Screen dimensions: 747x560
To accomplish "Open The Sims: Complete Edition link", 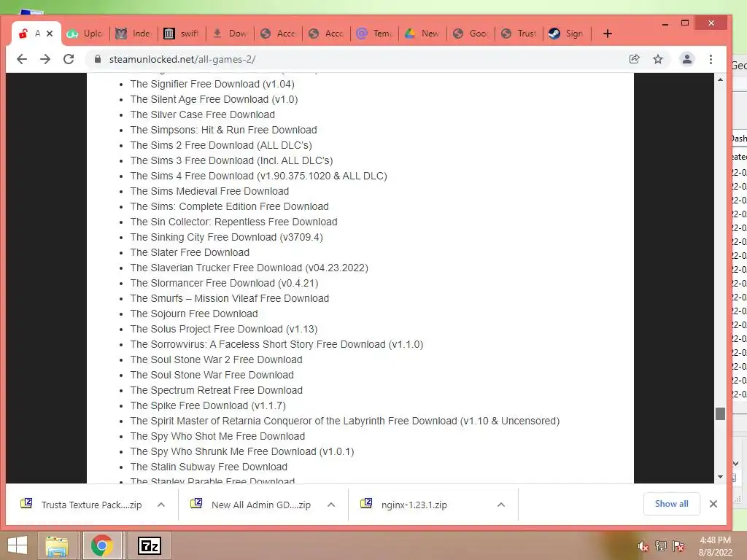I will pos(229,206).
